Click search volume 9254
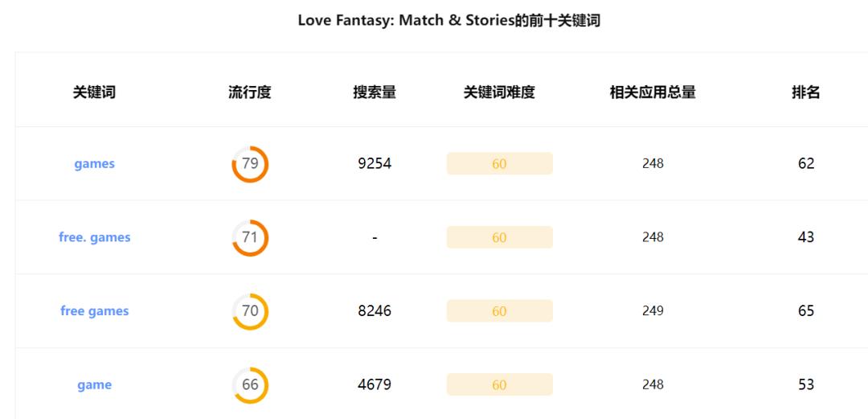868x419 pixels. click(375, 163)
